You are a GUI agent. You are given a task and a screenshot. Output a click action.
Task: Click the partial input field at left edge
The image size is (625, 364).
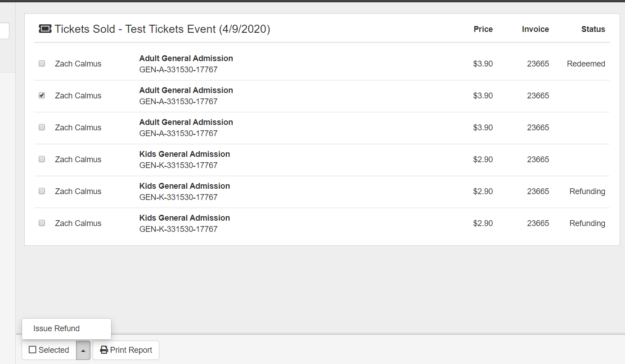[4, 31]
